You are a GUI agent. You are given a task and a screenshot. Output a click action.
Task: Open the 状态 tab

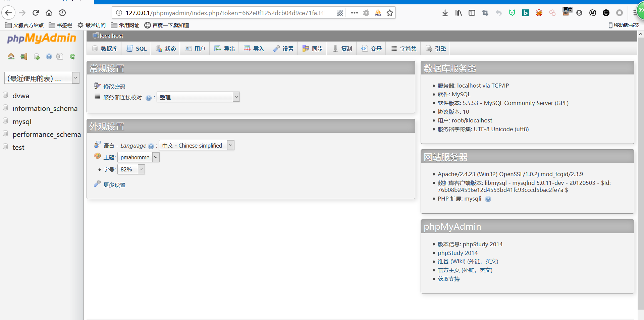(166, 49)
